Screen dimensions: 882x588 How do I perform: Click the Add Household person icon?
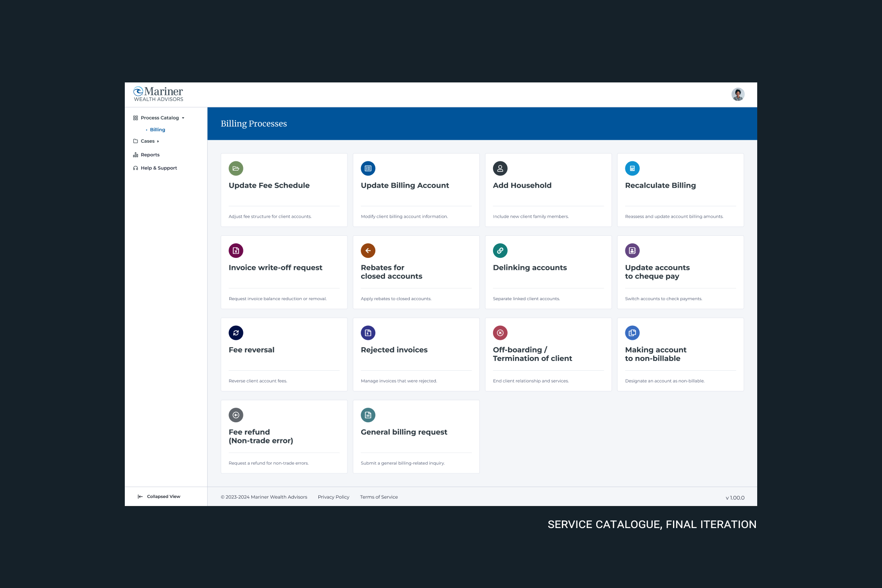coord(500,168)
